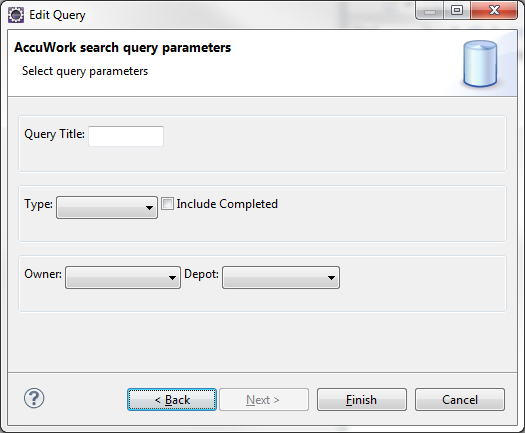
Task: Expand the Owner combo box
Action: coord(123,278)
